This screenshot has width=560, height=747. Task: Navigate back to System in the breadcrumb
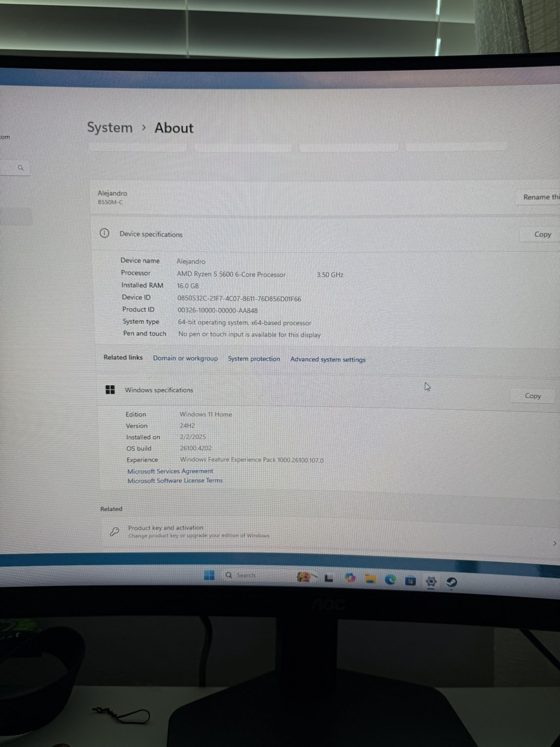click(110, 128)
